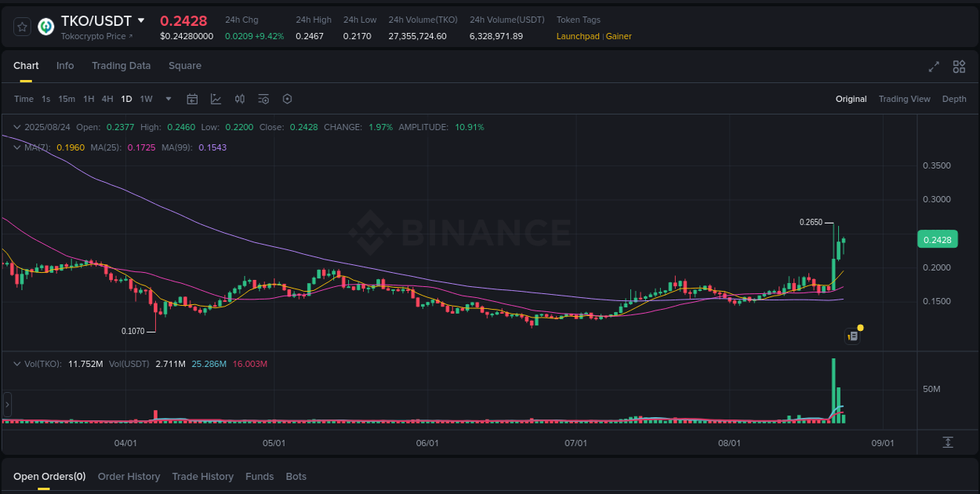Collapse the MA indicator row chevron

[16, 147]
